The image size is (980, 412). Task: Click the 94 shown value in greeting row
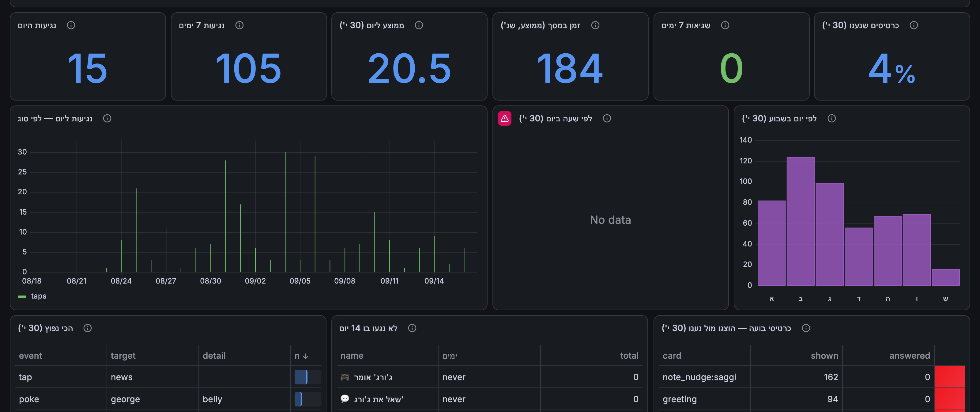pyautogui.click(x=832, y=399)
